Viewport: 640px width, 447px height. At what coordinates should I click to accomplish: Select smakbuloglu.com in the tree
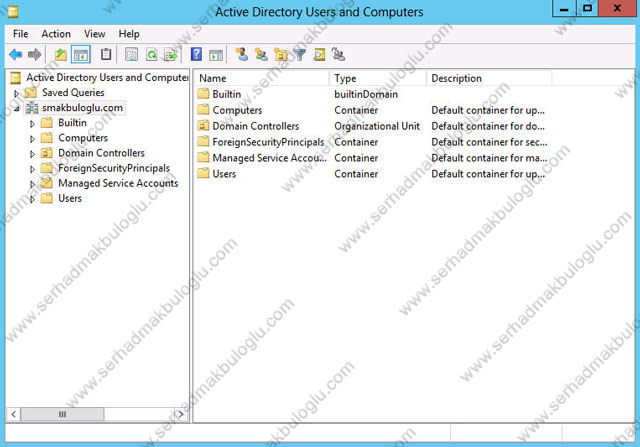pos(82,108)
